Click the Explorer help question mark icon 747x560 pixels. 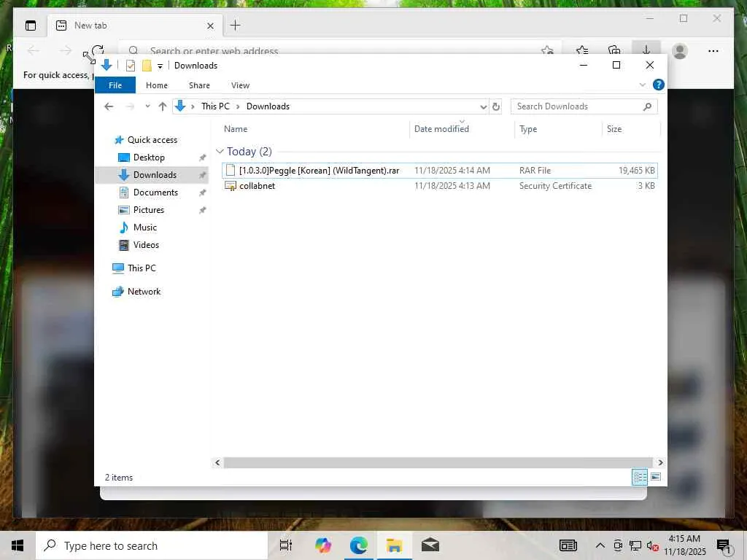(659, 85)
